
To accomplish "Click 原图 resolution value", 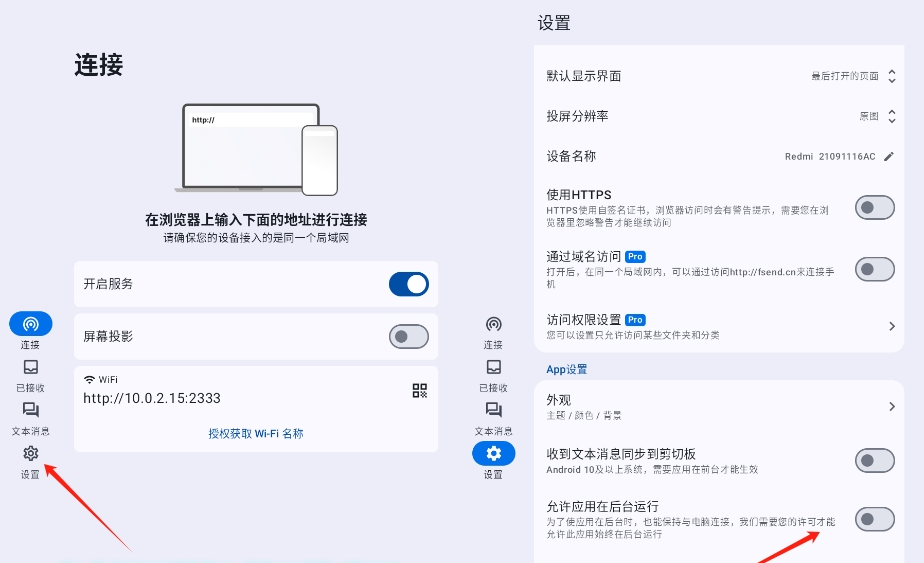I will click(x=869, y=116).
